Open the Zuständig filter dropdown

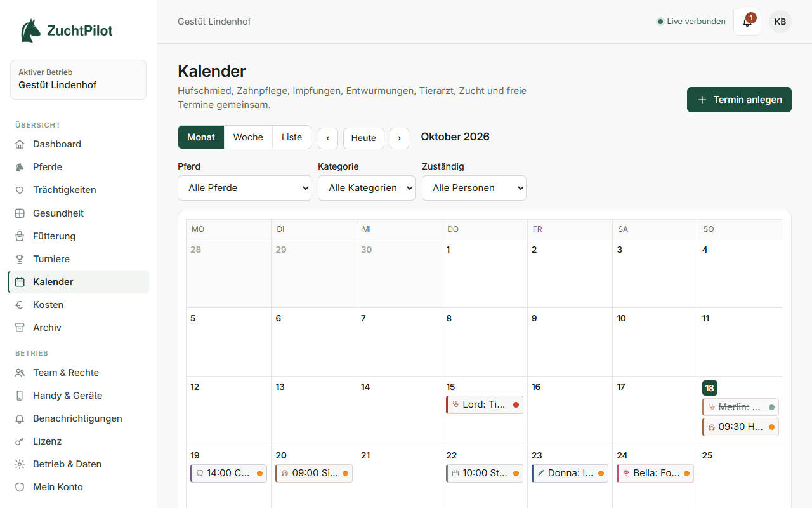point(474,188)
